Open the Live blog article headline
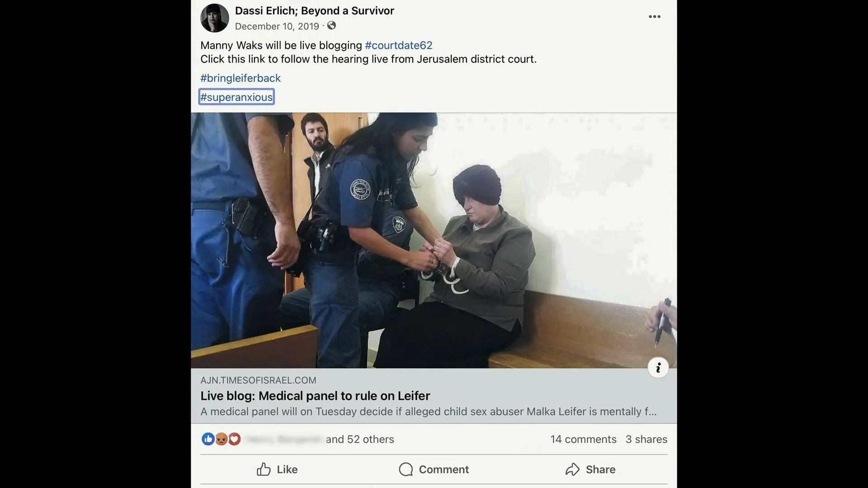 pyautogui.click(x=315, y=396)
